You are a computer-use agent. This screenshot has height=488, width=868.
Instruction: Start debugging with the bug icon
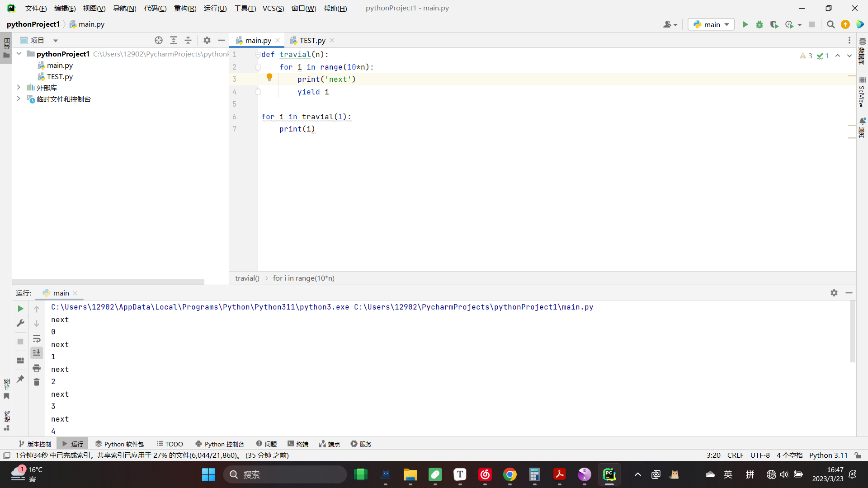click(x=759, y=24)
